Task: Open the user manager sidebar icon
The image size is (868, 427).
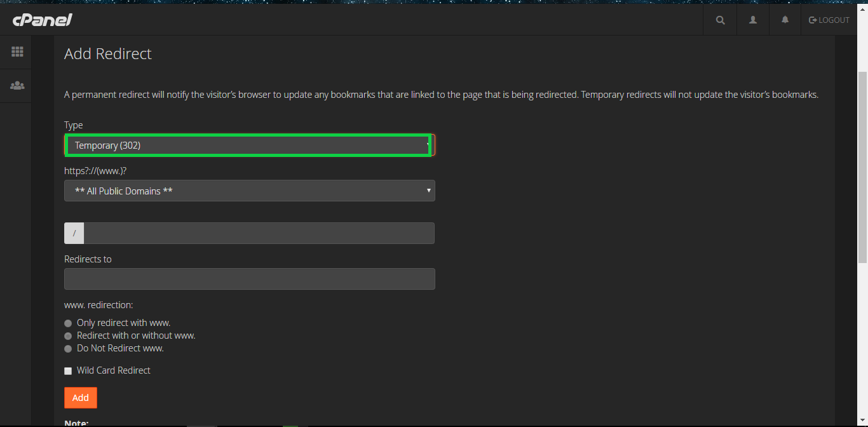Action: (x=17, y=85)
